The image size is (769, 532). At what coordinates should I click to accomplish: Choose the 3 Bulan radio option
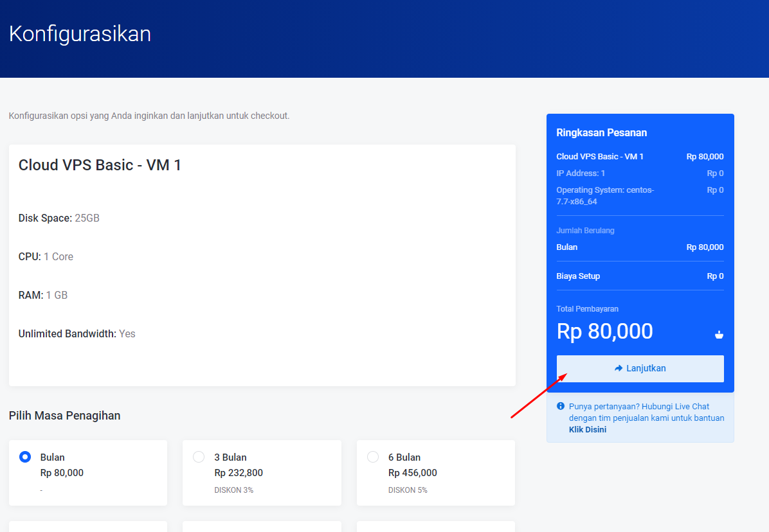(x=199, y=457)
